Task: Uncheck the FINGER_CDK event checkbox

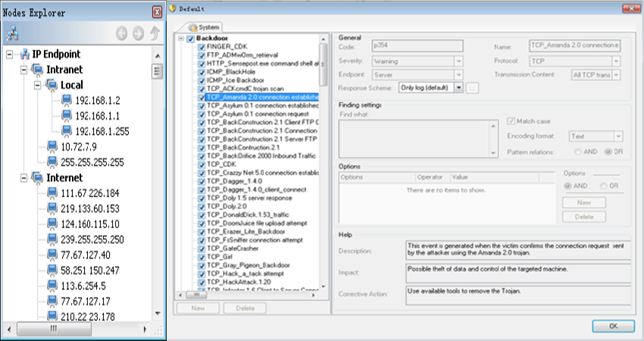Action: [202, 47]
